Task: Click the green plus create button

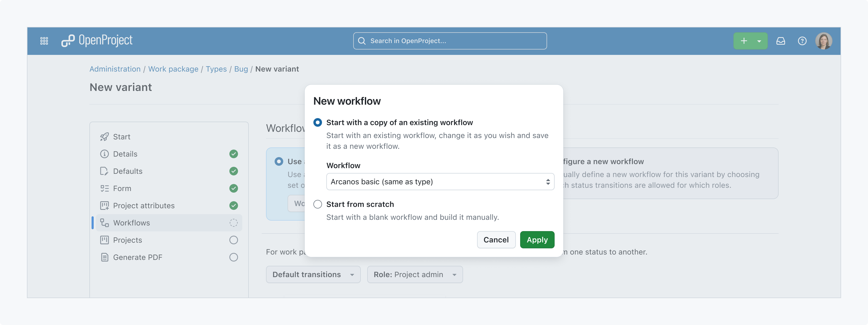Action: coord(744,41)
